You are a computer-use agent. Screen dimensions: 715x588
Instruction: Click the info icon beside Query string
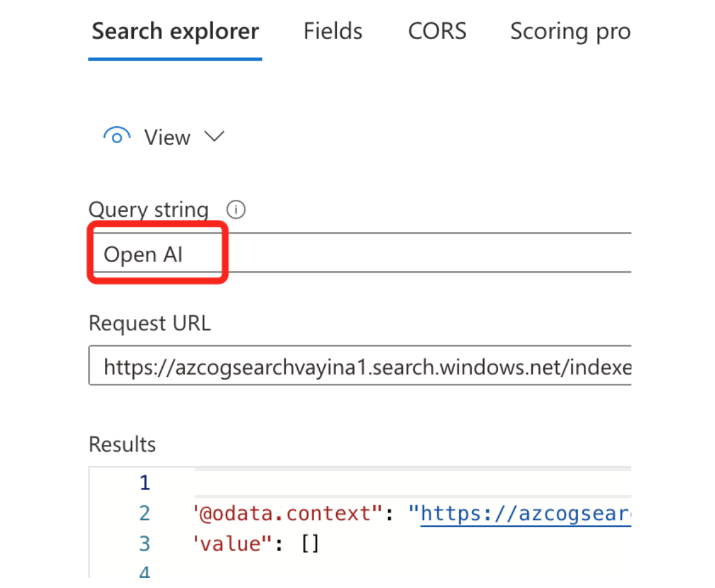click(236, 209)
